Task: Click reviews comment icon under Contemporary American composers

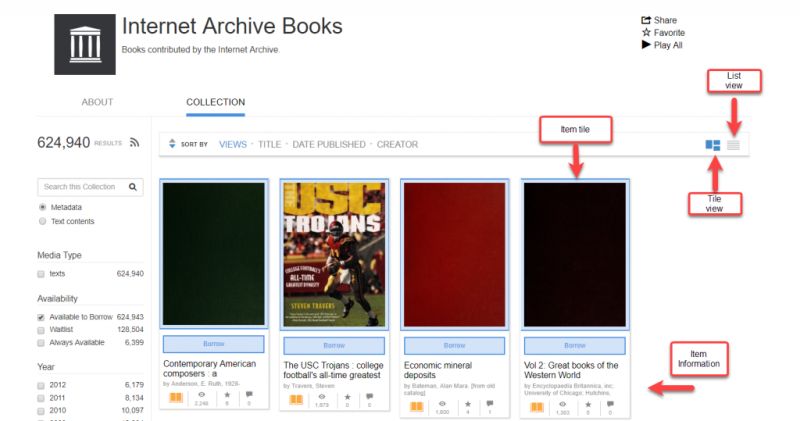Action: (x=249, y=394)
